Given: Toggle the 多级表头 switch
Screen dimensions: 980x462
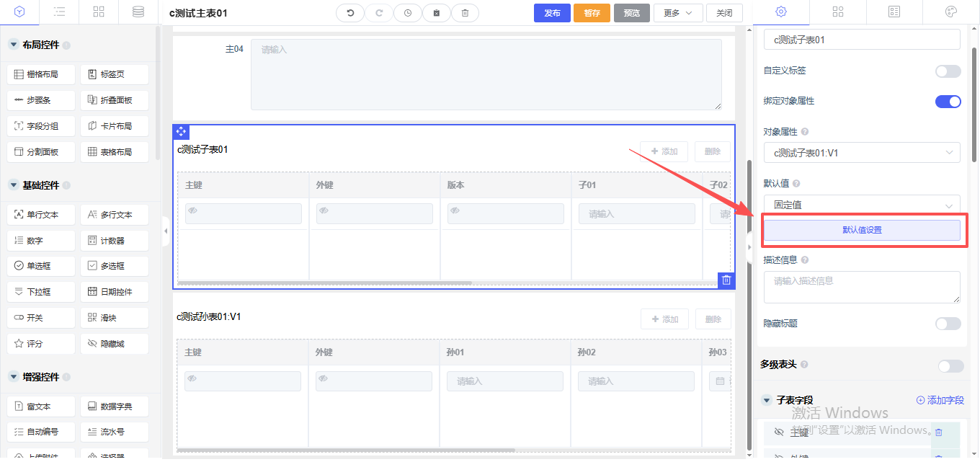Looking at the screenshot, I should click(950, 366).
